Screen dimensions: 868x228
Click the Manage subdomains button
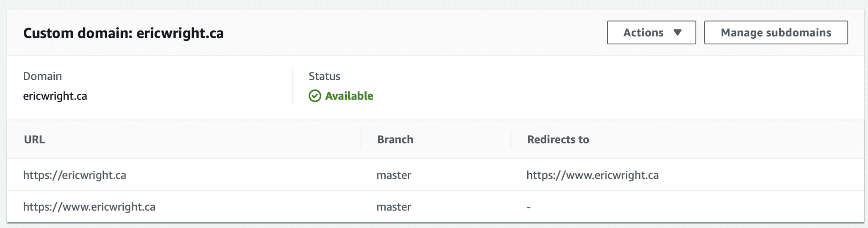tap(776, 33)
